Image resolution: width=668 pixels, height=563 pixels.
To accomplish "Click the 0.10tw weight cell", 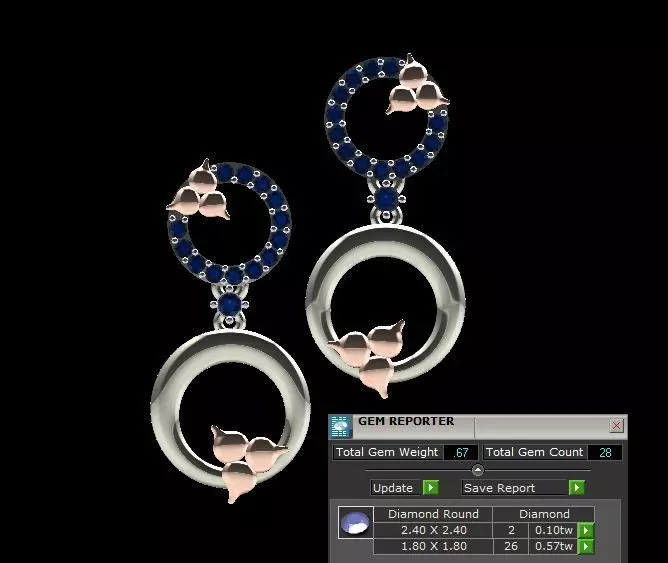I will pos(553,530).
